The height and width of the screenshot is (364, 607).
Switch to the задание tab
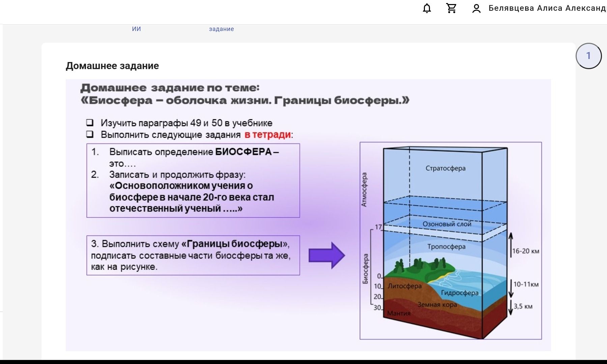221,29
